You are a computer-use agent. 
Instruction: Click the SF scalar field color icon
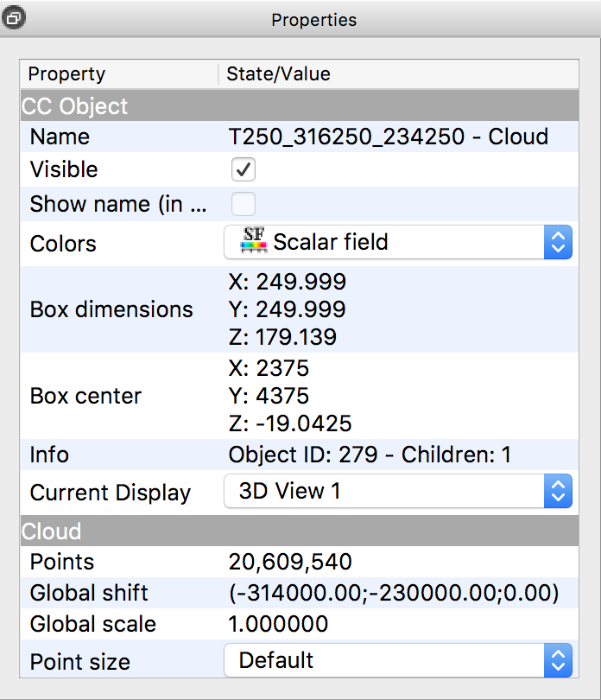(x=253, y=240)
